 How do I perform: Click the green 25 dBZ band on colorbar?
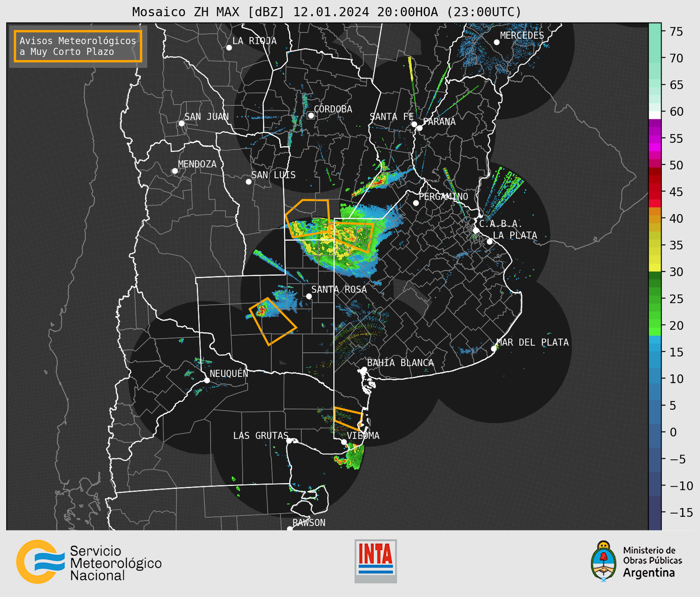point(655,298)
